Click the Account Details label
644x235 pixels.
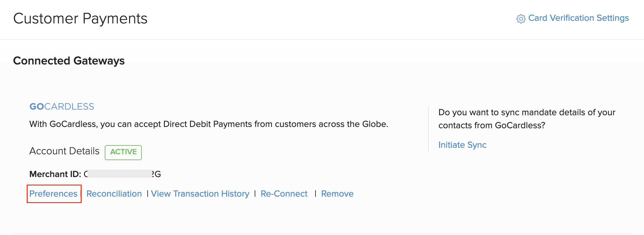pos(64,151)
